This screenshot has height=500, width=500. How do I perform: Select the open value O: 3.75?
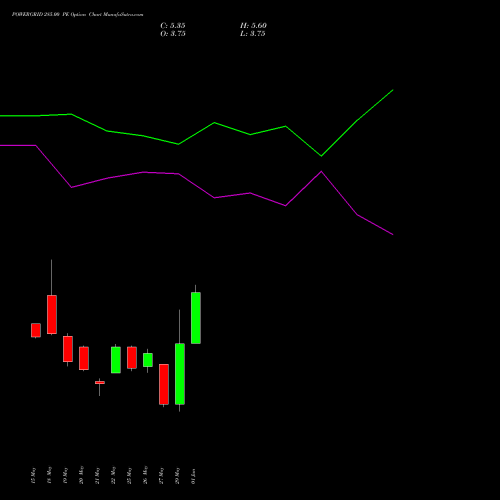(x=173, y=34)
